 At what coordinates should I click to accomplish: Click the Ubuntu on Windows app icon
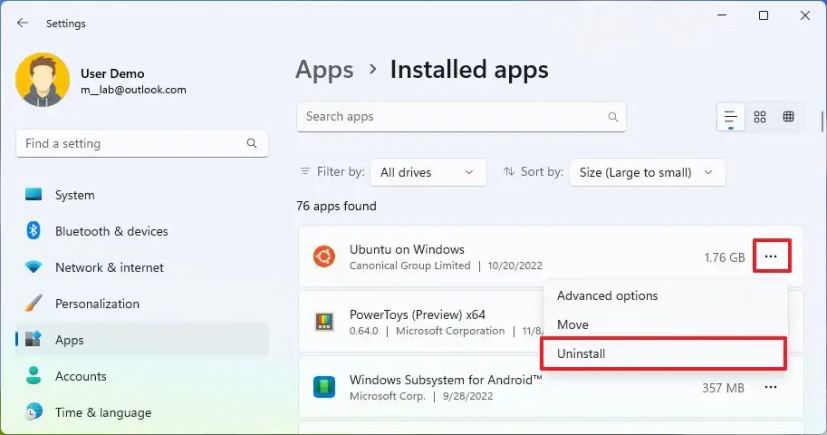(324, 257)
